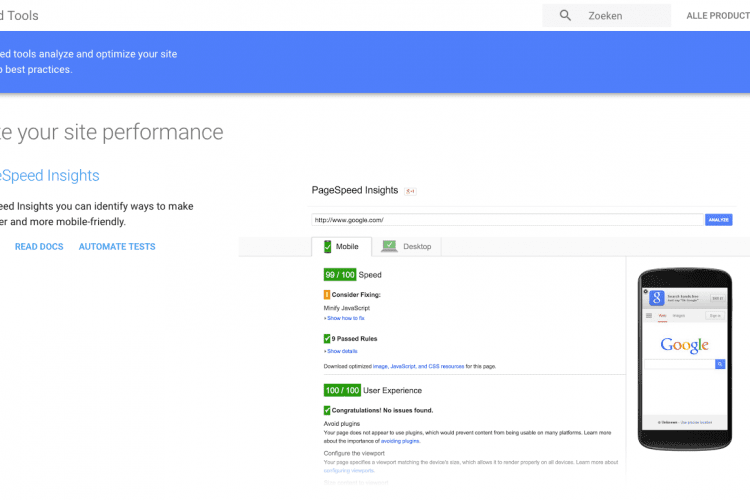The height and width of the screenshot is (500, 750).
Task: Switch to the Desktop tab
Action: coord(407,246)
